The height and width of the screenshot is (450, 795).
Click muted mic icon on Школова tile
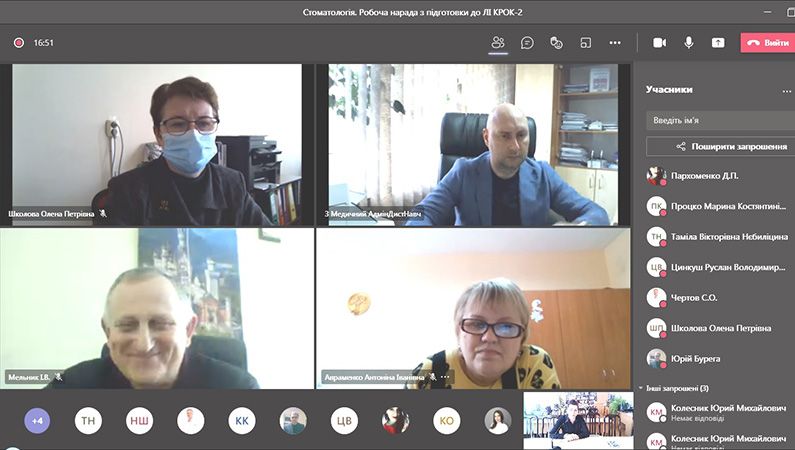click(x=103, y=214)
